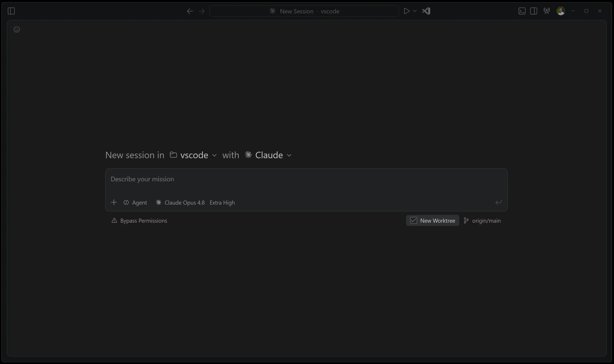
Task: Toggle the terminal panel icon
Action: (x=522, y=11)
